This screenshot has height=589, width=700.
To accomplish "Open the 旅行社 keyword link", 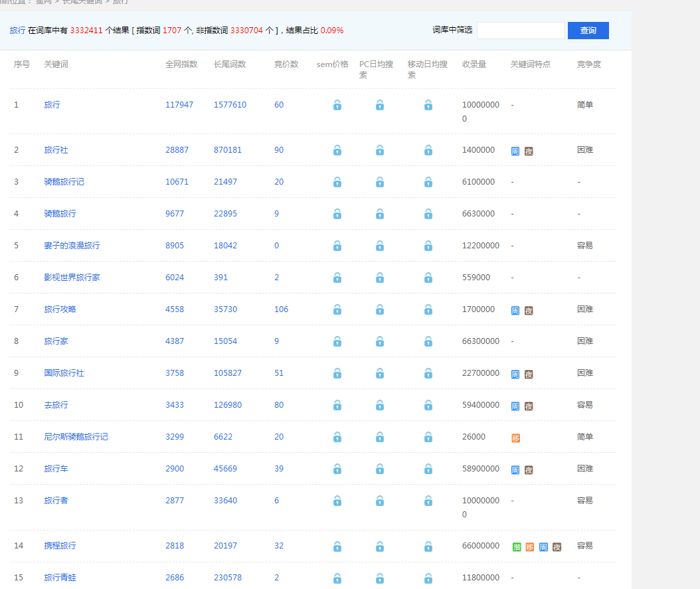I will 56,150.
